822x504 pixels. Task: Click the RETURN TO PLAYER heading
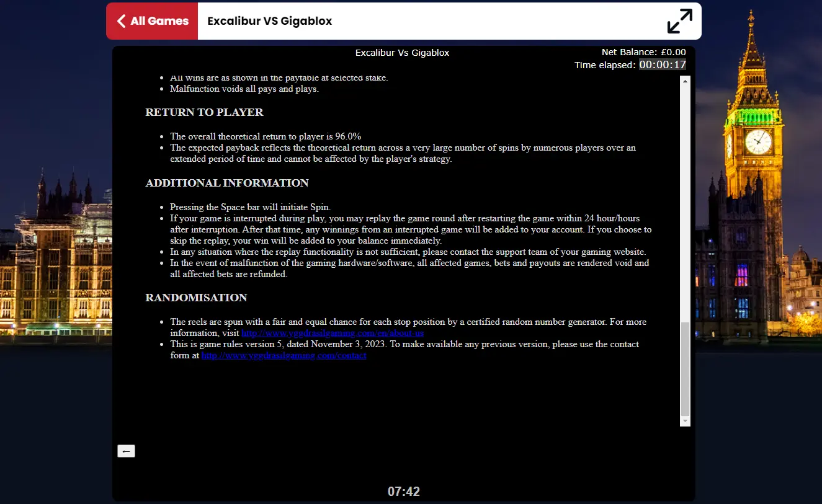click(204, 112)
